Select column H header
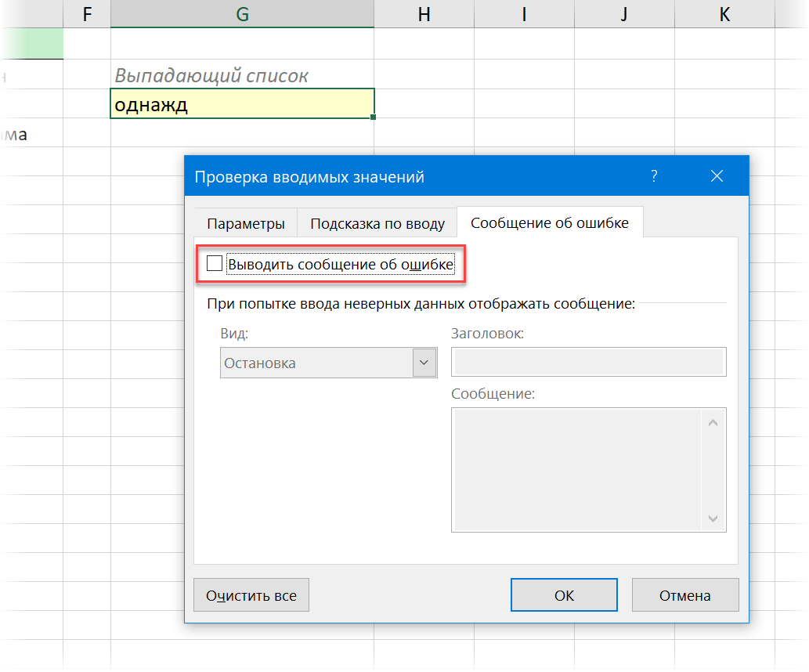 point(424,13)
